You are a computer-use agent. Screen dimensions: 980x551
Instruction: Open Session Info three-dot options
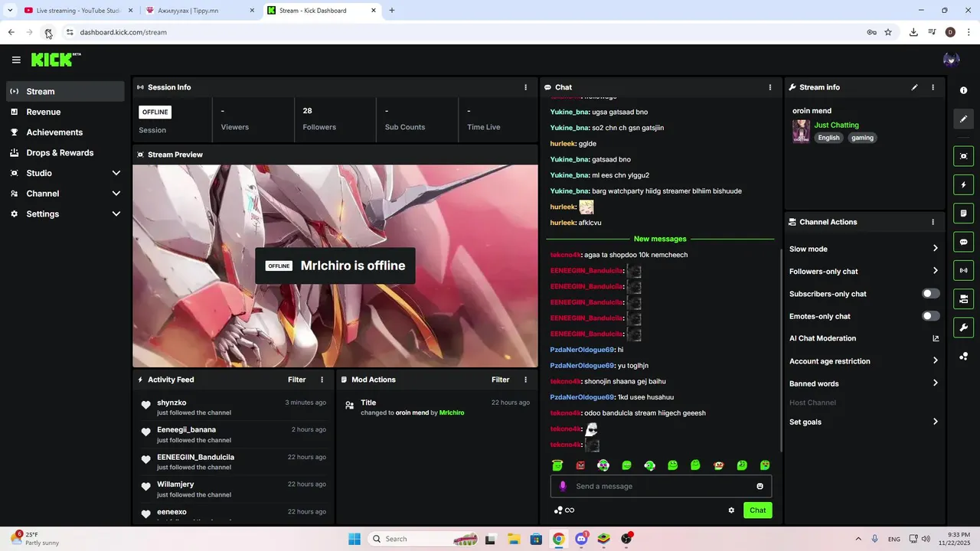click(x=525, y=87)
